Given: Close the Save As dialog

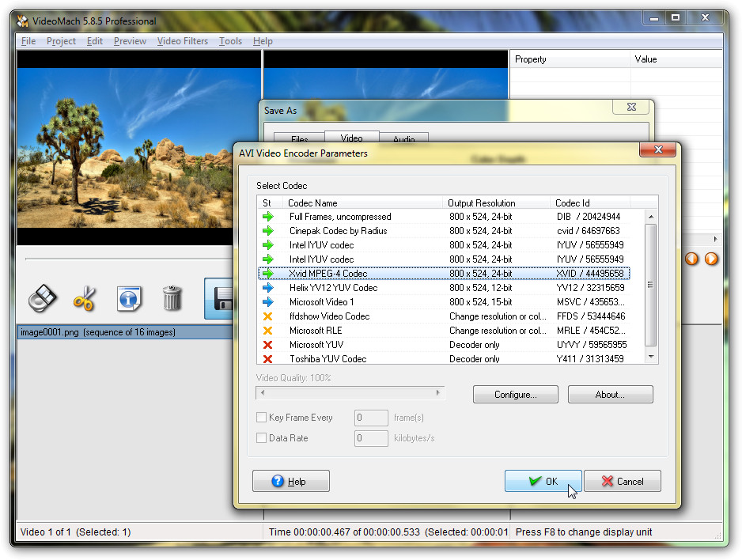Looking at the screenshot, I should 631,107.
